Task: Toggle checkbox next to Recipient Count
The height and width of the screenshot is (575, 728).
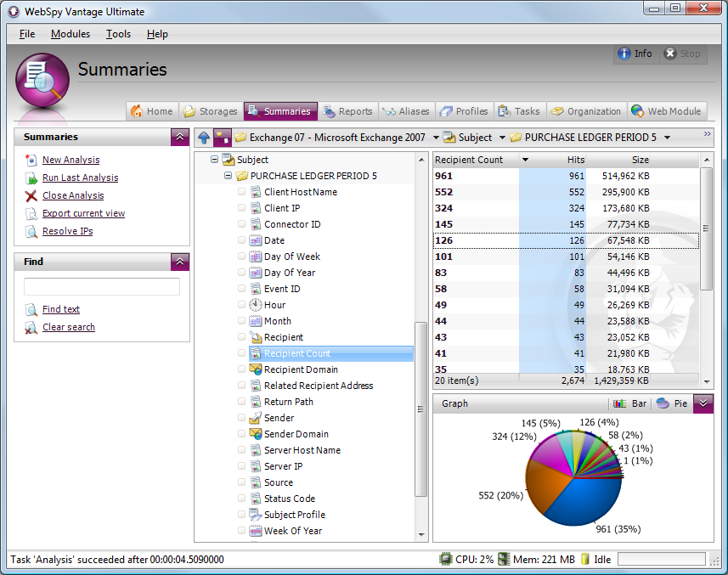Action: 241,353
